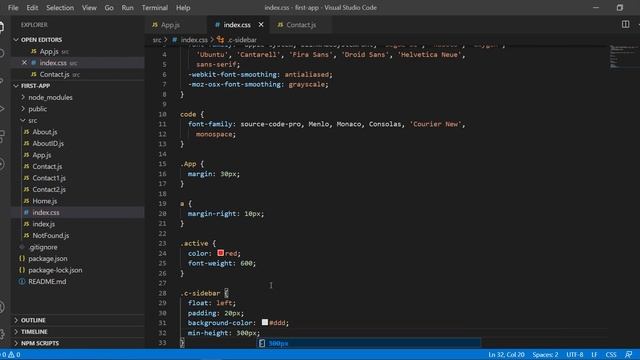Open the File menu
The width and height of the screenshot is (640, 360).
coord(13,8)
